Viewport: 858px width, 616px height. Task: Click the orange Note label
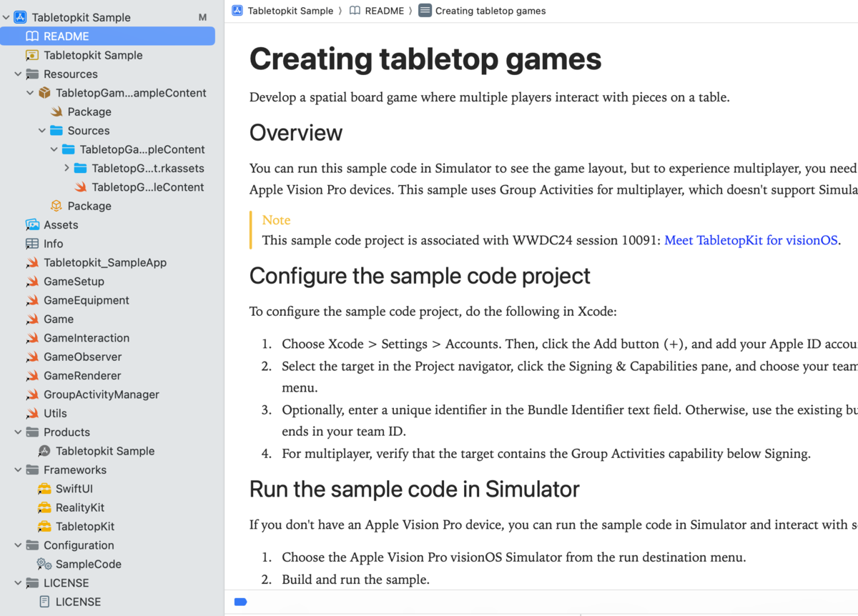pos(276,220)
